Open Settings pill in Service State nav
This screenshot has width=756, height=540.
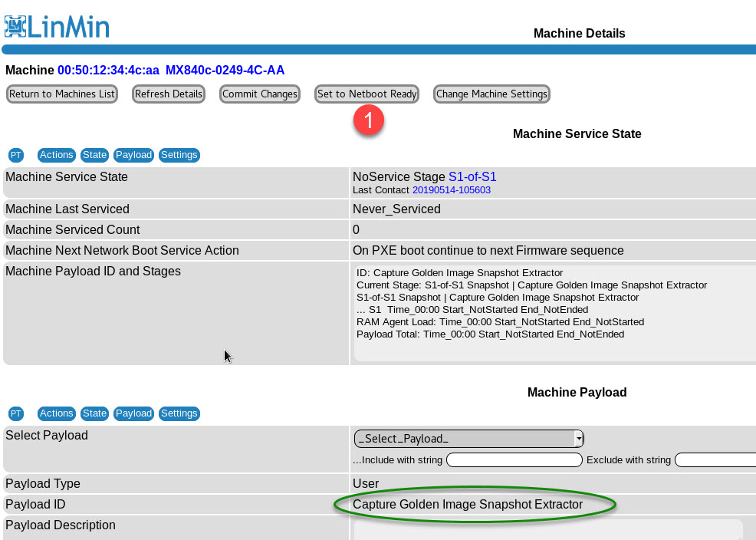pyautogui.click(x=179, y=155)
